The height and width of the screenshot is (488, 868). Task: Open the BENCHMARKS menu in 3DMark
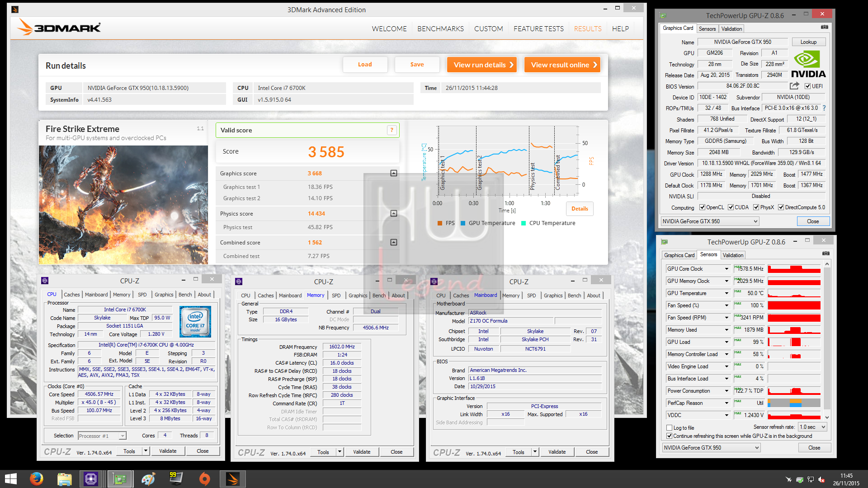440,28
